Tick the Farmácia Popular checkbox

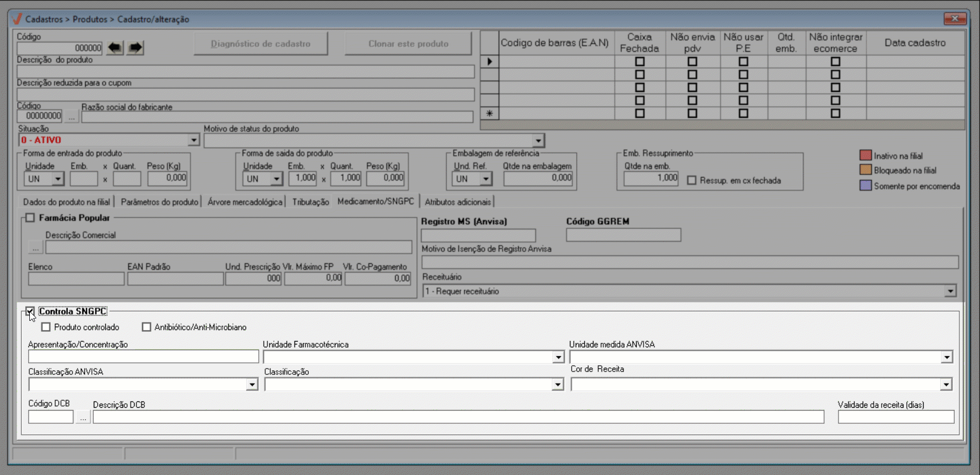tap(30, 218)
